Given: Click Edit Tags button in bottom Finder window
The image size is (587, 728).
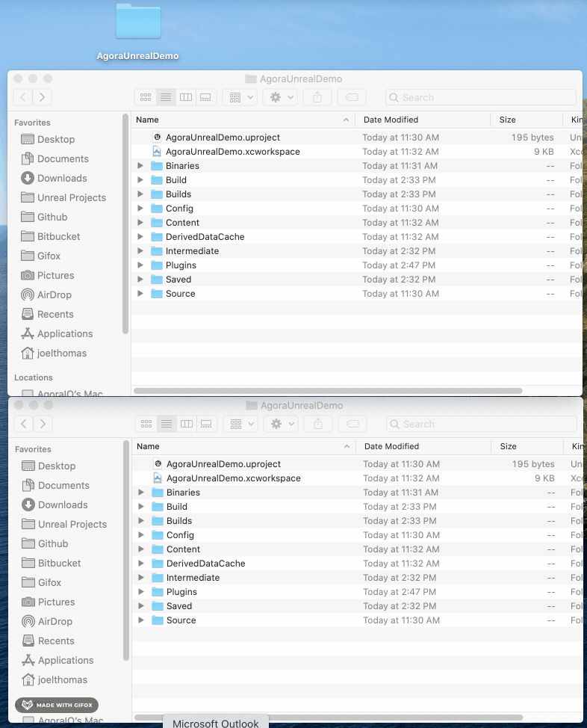Looking at the screenshot, I should coord(352,424).
